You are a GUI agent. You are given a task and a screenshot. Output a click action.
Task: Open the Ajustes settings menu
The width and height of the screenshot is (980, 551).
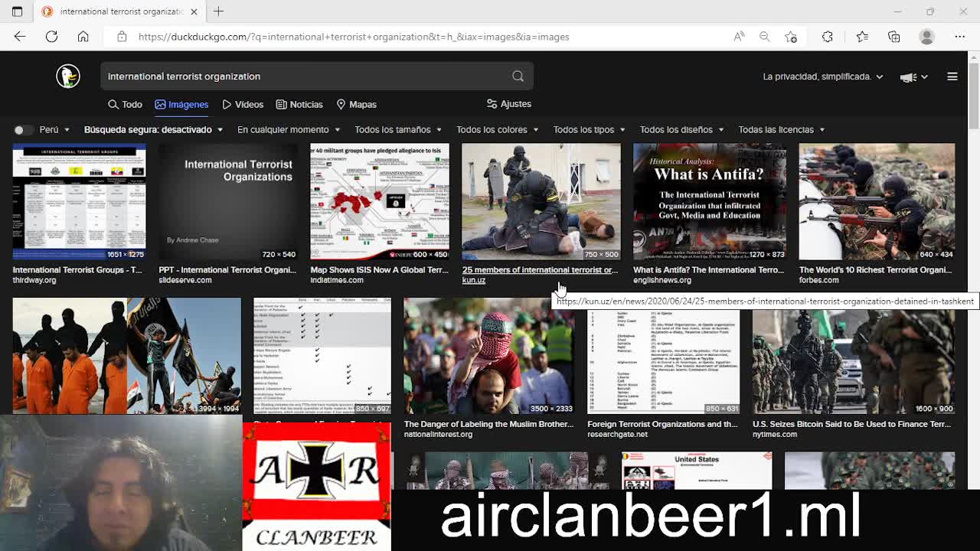(509, 104)
